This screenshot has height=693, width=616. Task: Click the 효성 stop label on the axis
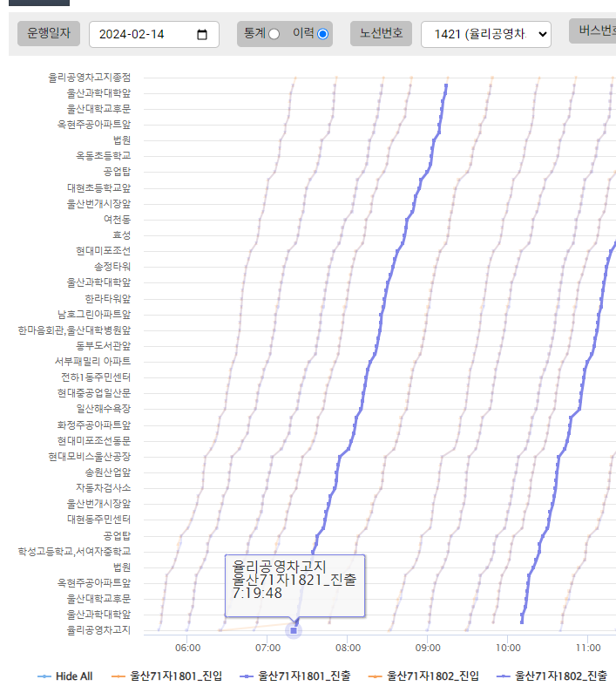pos(121,235)
